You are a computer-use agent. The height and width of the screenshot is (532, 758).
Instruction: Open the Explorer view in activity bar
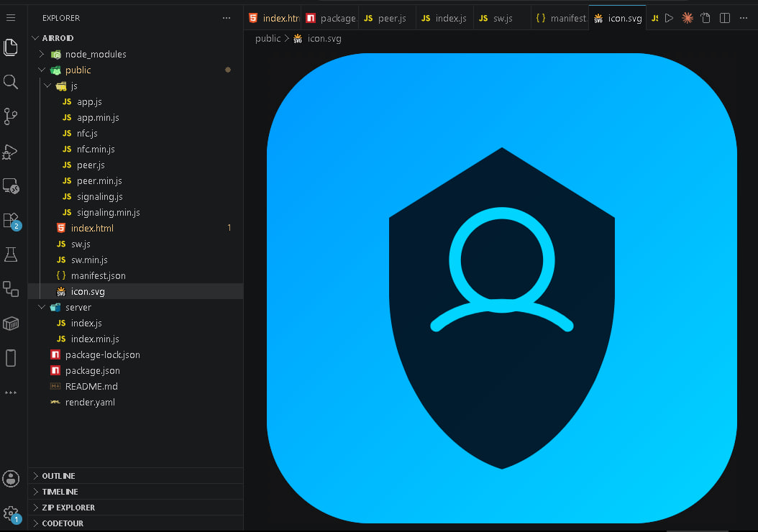11,47
